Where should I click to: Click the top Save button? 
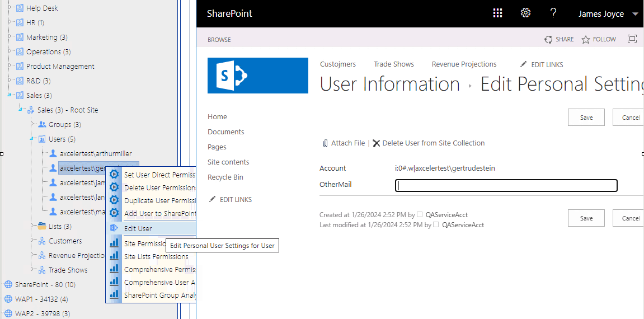pos(586,118)
